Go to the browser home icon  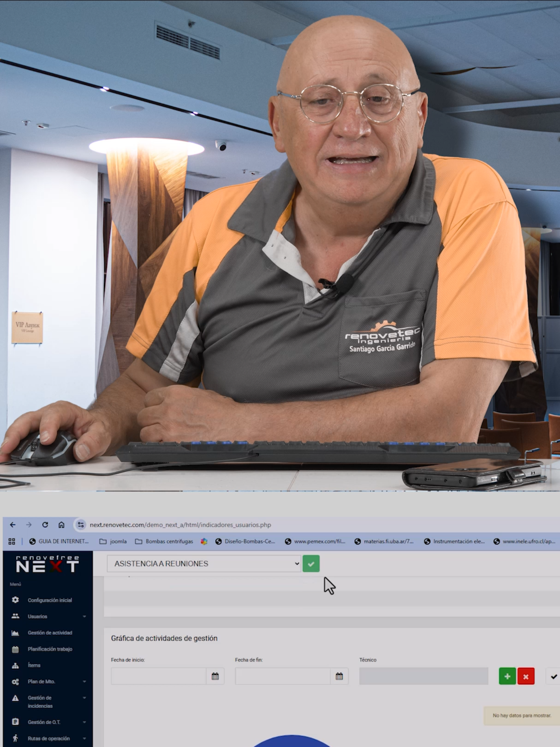[62, 525]
